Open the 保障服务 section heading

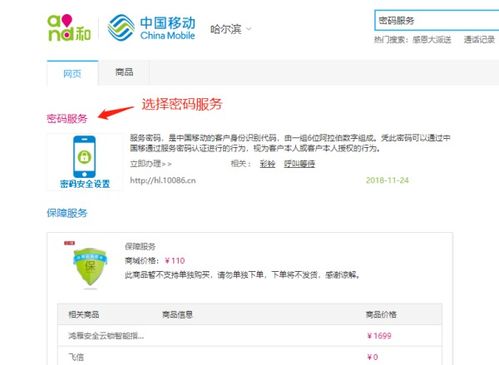[67, 213]
